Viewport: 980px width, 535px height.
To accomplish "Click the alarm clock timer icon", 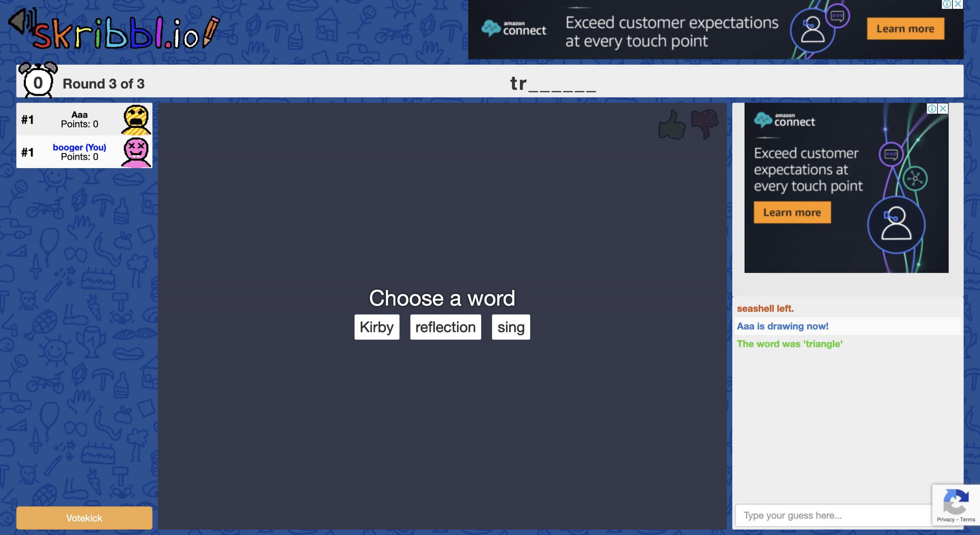I will click(x=38, y=82).
